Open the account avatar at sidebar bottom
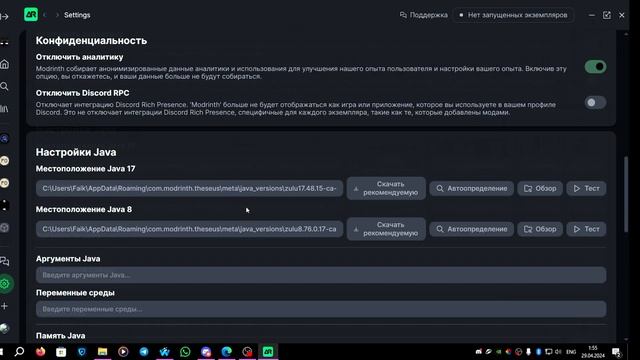 pos(4,328)
